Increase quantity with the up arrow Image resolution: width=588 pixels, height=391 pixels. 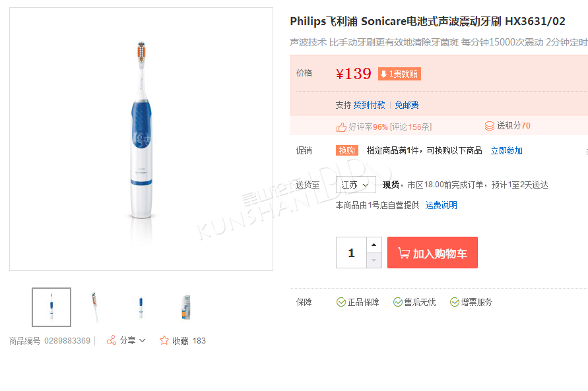point(374,245)
